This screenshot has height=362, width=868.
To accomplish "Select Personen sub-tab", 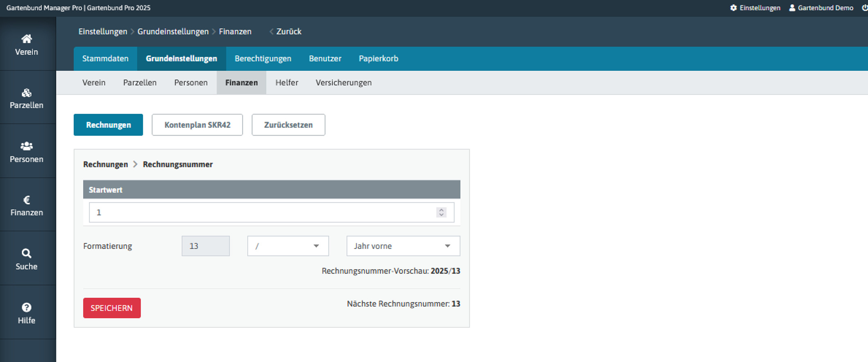I will pyautogui.click(x=191, y=83).
